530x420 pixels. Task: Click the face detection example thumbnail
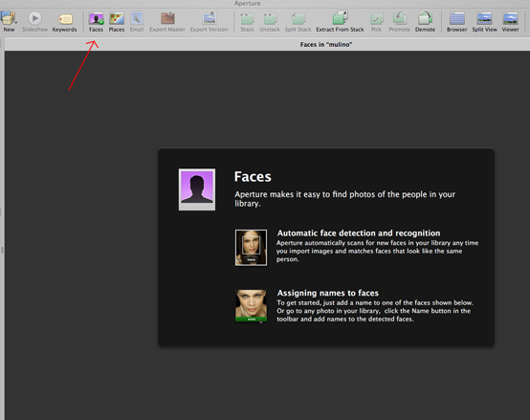point(251,248)
